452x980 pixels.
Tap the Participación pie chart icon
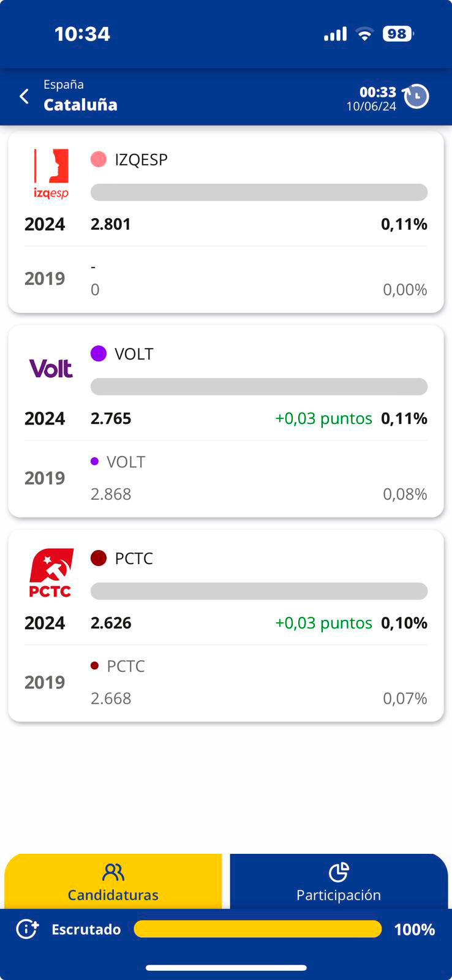click(x=339, y=872)
